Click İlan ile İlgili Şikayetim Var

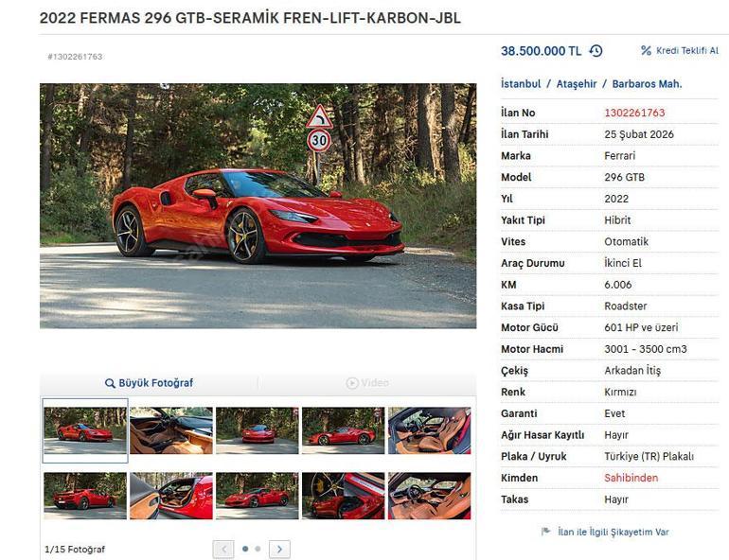coord(613,532)
